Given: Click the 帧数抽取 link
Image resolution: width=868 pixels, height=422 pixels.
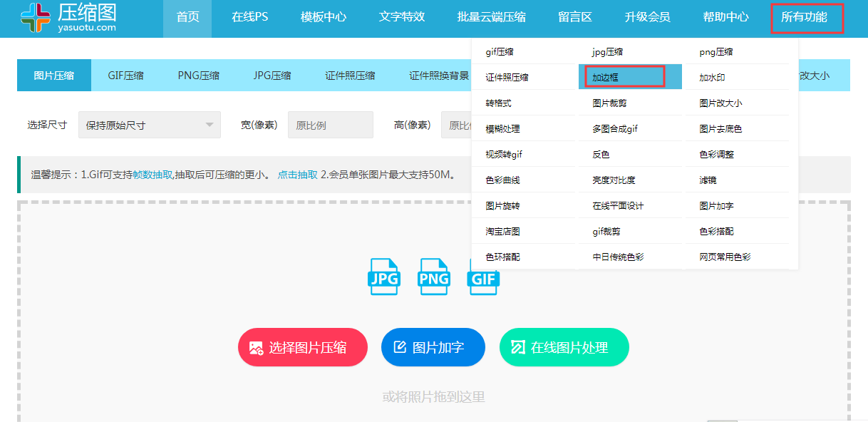Looking at the screenshot, I should (x=153, y=175).
